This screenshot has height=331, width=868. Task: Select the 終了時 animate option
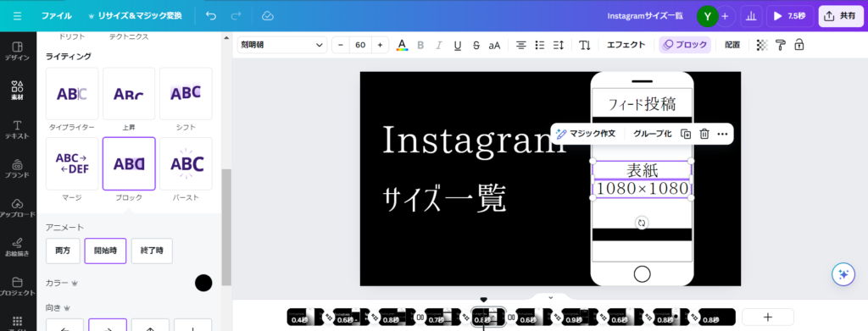pyautogui.click(x=152, y=251)
